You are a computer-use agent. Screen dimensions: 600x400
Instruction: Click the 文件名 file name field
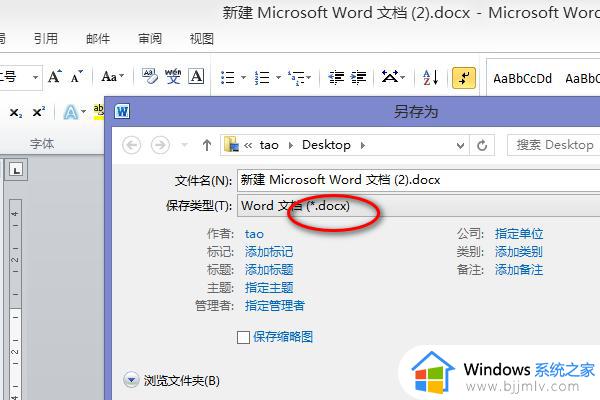point(419,180)
